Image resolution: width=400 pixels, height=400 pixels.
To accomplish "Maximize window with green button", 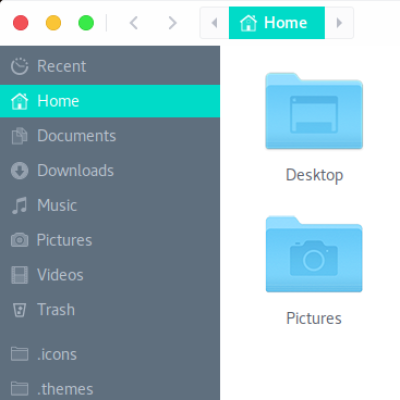I will (86, 23).
